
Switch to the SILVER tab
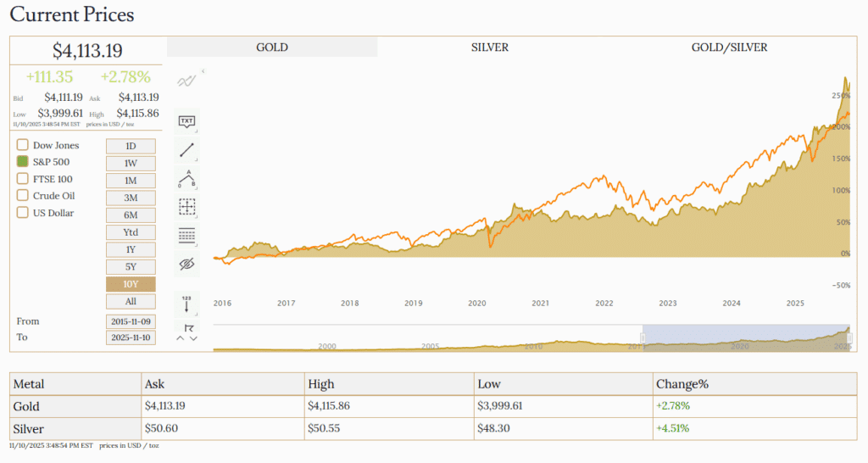click(x=490, y=47)
